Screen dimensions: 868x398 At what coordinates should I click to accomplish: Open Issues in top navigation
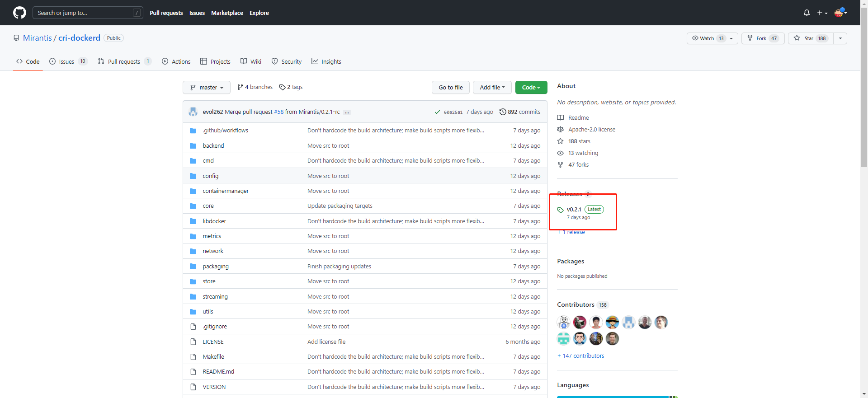[x=197, y=13]
